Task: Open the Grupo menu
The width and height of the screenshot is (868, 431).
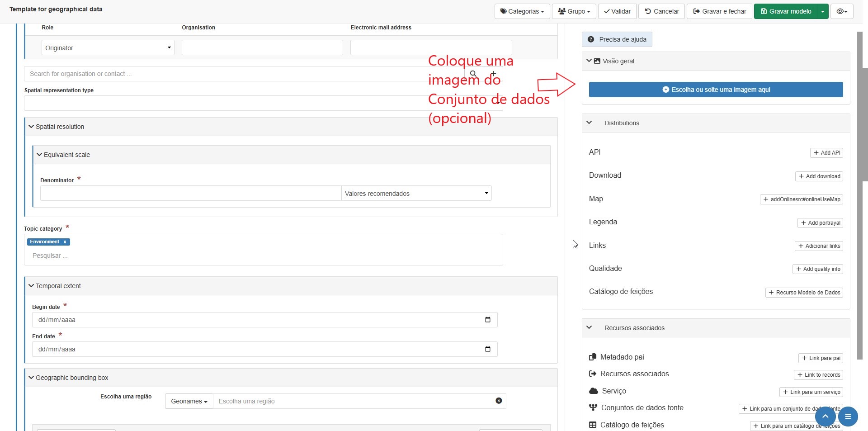Action: 574,11
